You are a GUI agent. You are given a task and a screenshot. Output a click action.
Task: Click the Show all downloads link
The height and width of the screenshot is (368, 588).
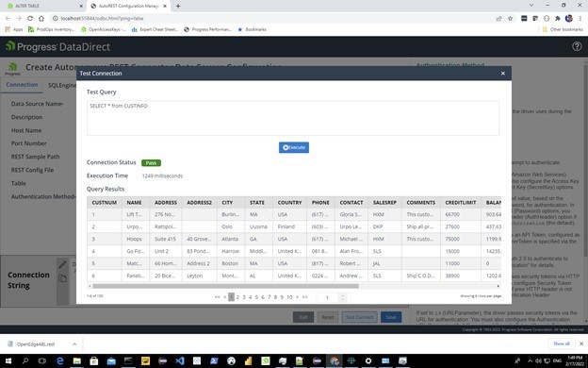click(x=561, y=343)
